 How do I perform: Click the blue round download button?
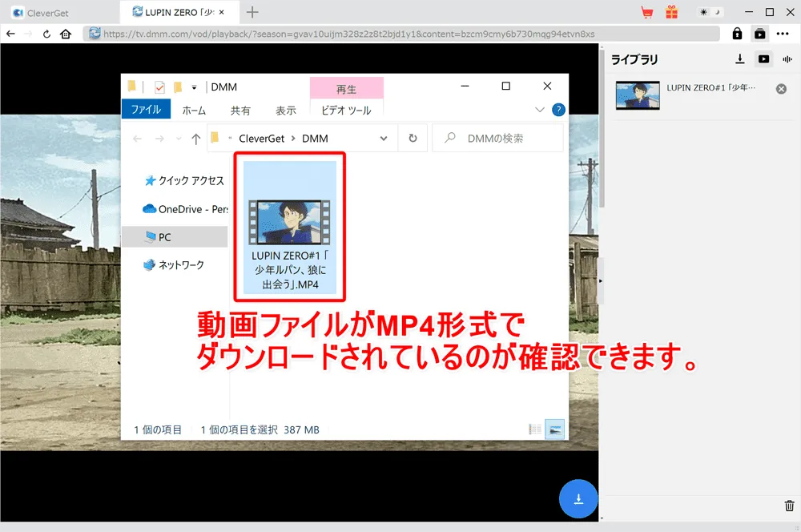coord(578,499)
